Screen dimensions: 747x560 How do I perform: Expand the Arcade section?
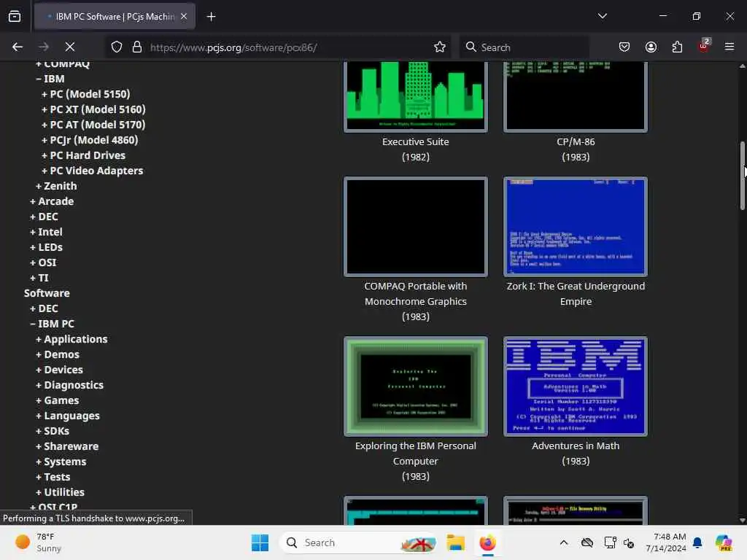[x=52, y=201]
